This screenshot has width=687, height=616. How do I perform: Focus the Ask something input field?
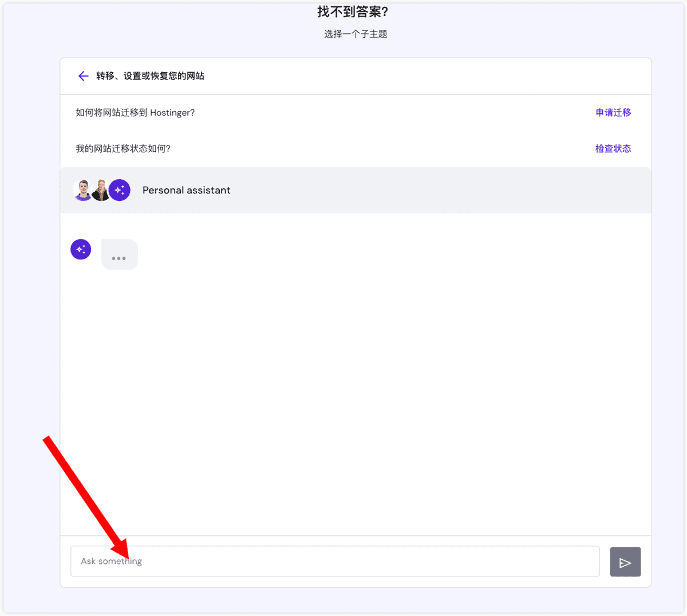click(335, 561)
